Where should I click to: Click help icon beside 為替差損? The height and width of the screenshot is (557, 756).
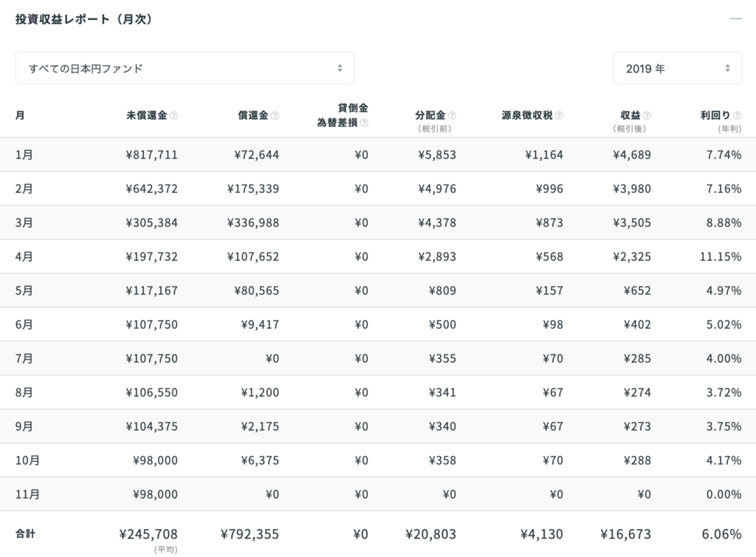pos(365,123)
